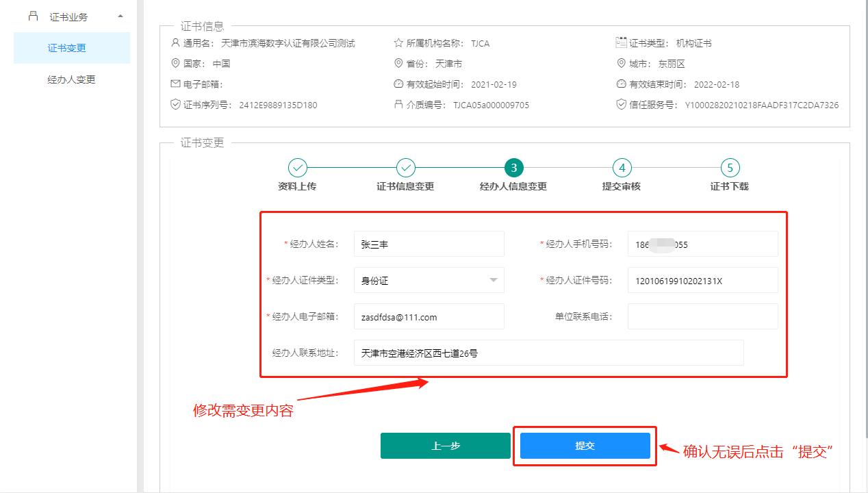Viewport: 868px width, 493px height.
Task: Click the 证书信息变更 step checkmark circle
Action: [x=405, y=168]
